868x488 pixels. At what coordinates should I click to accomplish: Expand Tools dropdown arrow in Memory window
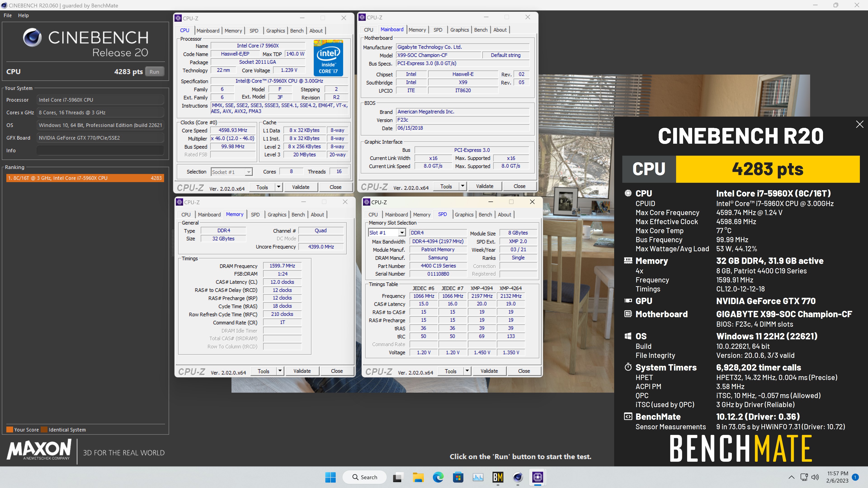[280, 371]
